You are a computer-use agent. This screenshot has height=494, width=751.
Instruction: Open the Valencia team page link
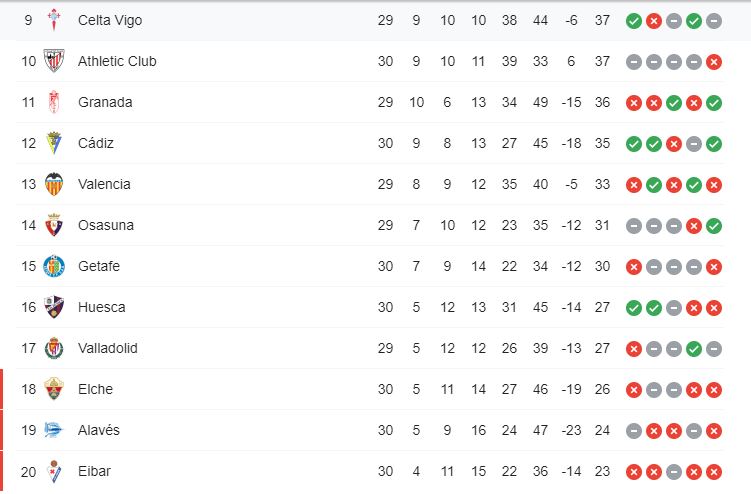[104, 184]
